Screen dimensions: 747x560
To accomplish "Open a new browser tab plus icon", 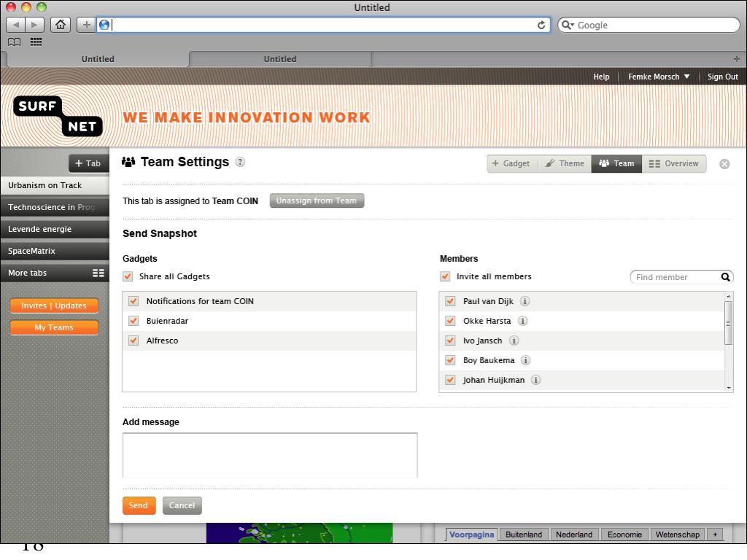I will (x=737, y=59).
